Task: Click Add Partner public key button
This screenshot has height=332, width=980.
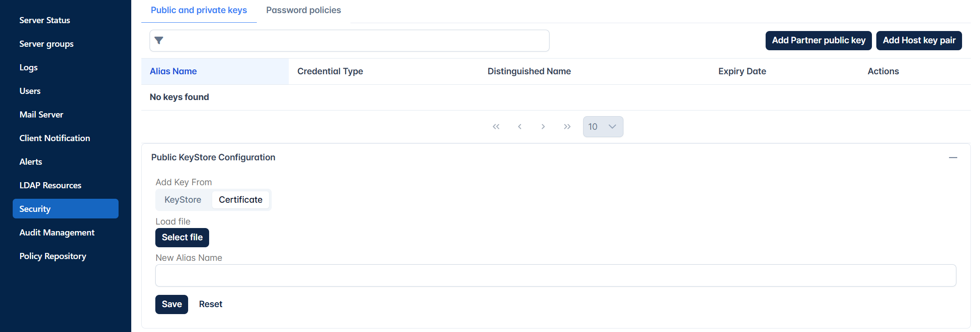Action: [x=819, y=41]
